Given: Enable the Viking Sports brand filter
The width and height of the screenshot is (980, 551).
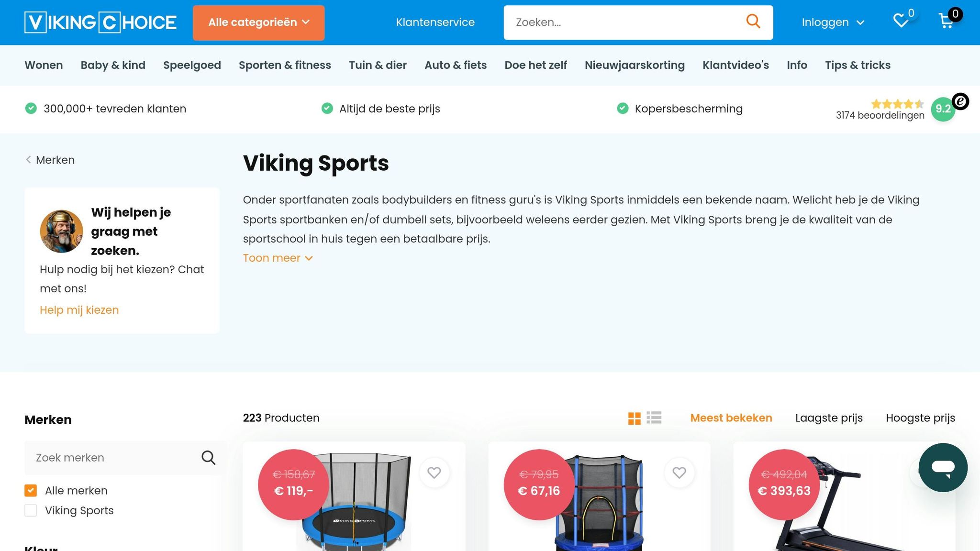Looking at the screenshot, I should click(x=31, y=510).
